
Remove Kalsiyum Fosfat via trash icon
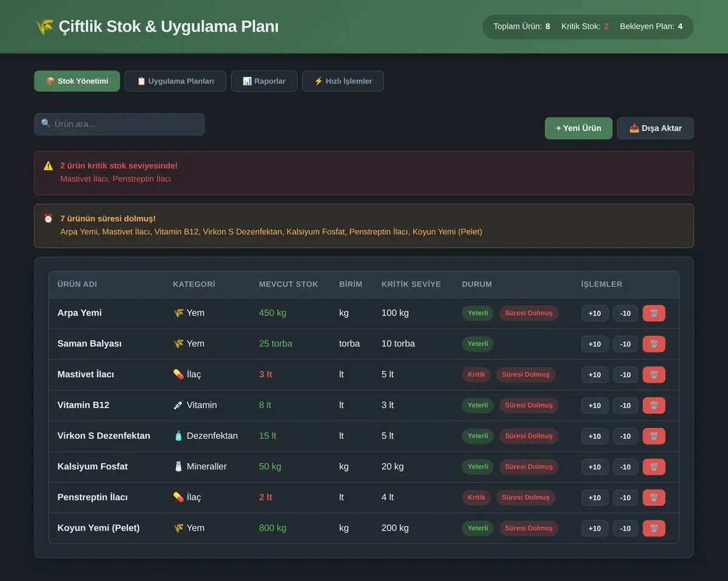[654, 467]
